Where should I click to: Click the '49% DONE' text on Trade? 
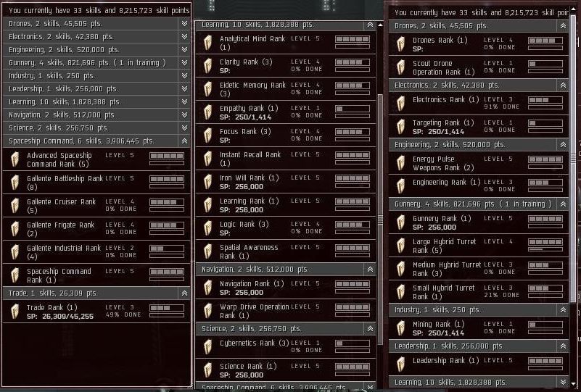123,314
